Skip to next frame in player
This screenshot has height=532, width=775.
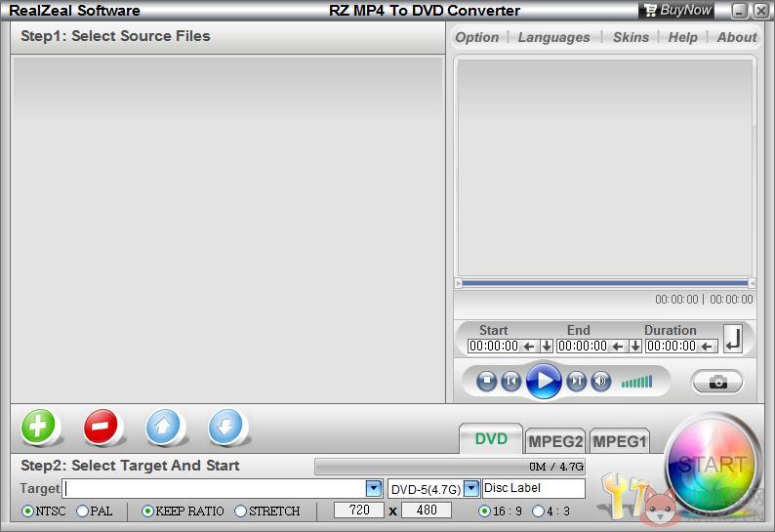pos(576,381)
